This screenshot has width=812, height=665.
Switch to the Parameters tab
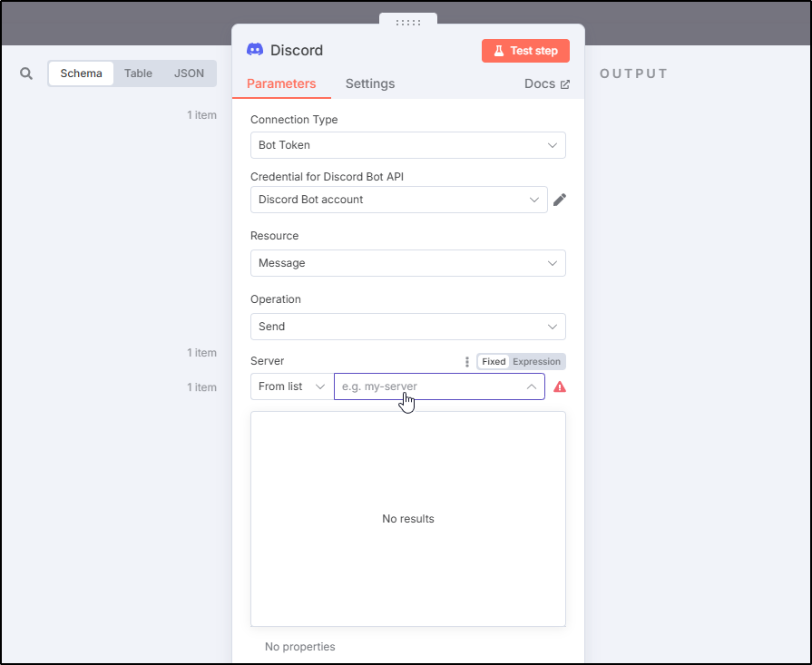tap(281, 83)
